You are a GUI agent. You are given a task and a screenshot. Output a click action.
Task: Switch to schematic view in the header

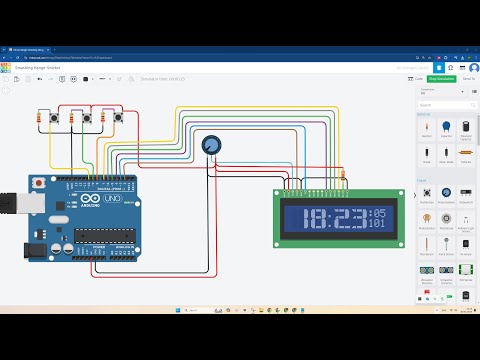coord(451,68)
